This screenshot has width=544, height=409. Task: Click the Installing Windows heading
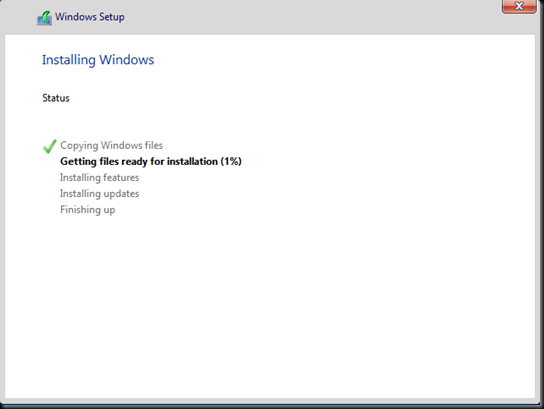click(x=98, y=60)
